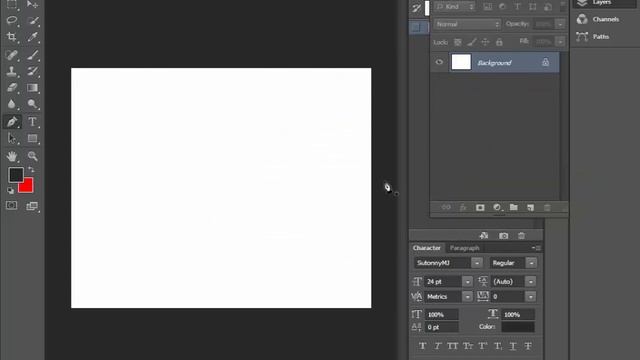Open the Metrics kerning dropdown
The width and height of the screenshot is (640, 360).
point(467,297)
